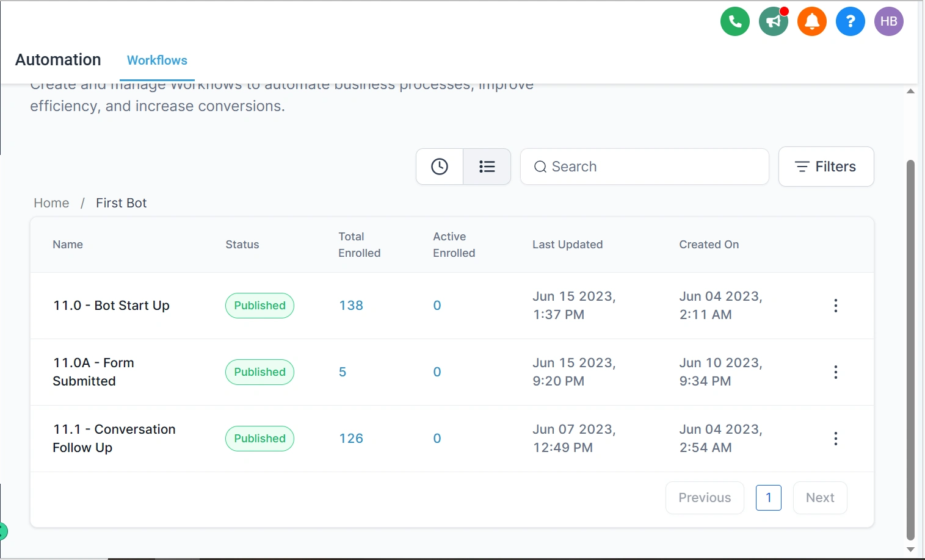Switch to the list view toggle
Image resolution: width=925 pixels, height=560 pixels.
[x=487, y=167]
